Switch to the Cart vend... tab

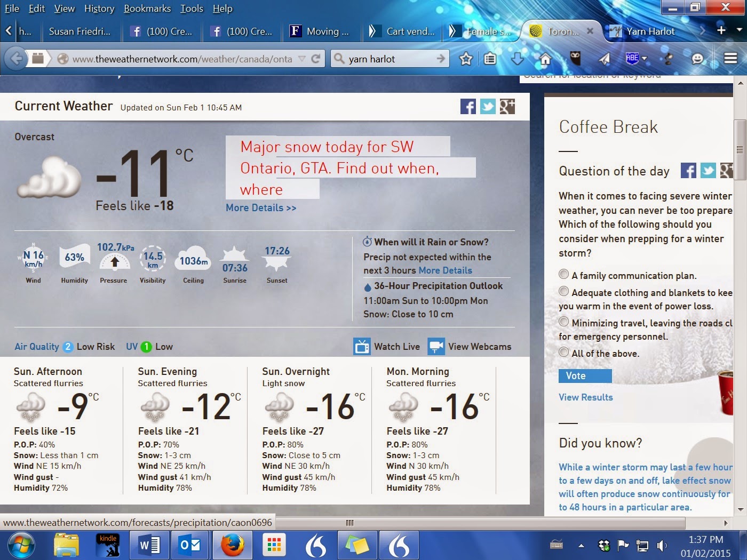(x=402, y=31)
